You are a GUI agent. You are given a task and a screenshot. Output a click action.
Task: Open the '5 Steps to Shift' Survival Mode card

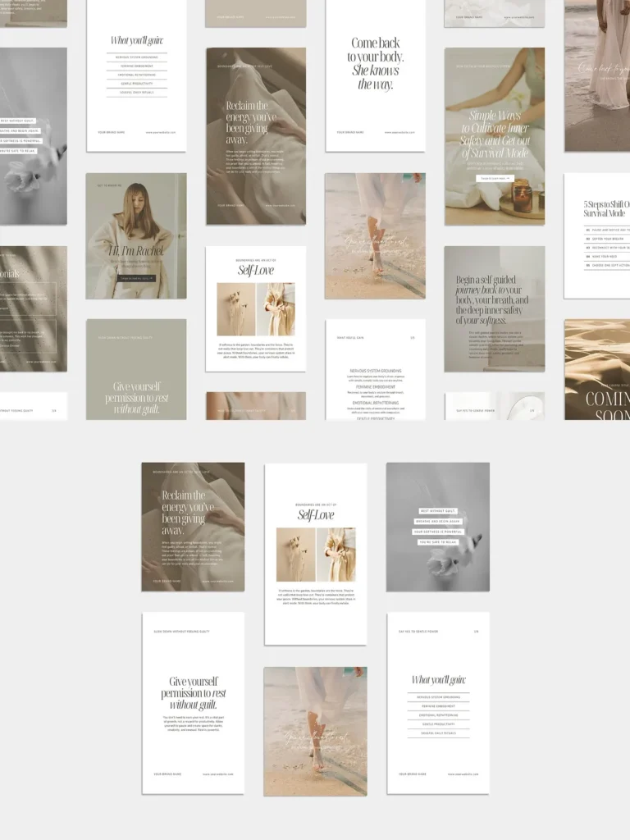[x=597, y=235]
